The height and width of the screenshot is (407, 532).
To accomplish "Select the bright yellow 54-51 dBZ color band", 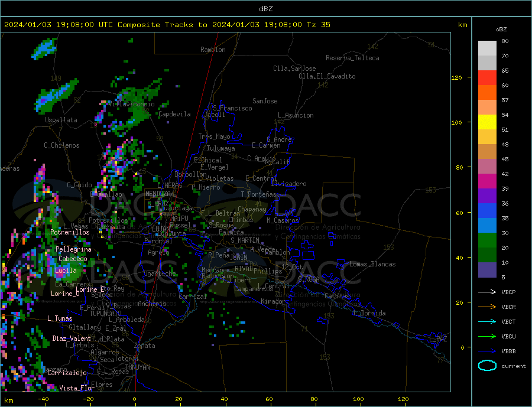I will click(x=487, y=122).
